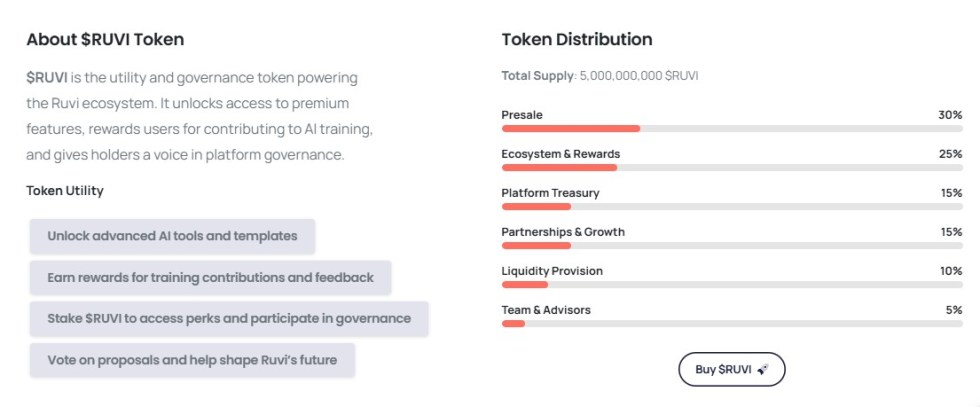Screen dimensions: 980x407
Task: Click the rocket icon in Buy $RUVI
Action: [x=762, y=369]
